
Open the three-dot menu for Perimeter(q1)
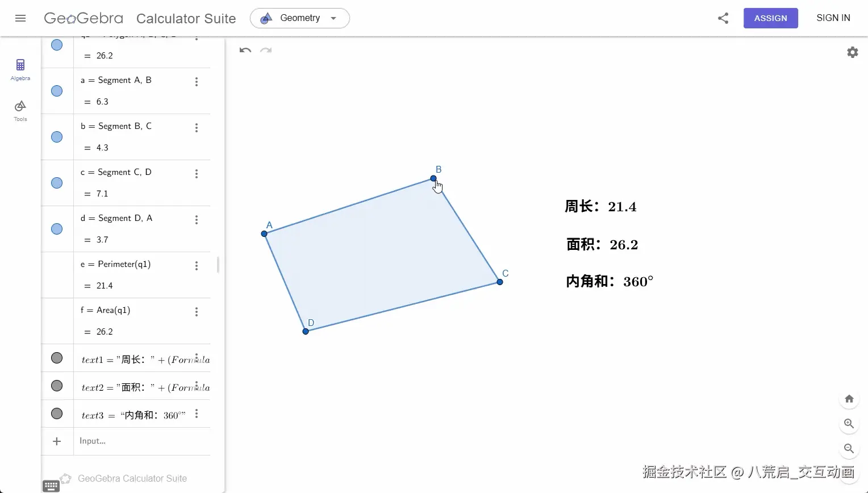coord(196,265)
